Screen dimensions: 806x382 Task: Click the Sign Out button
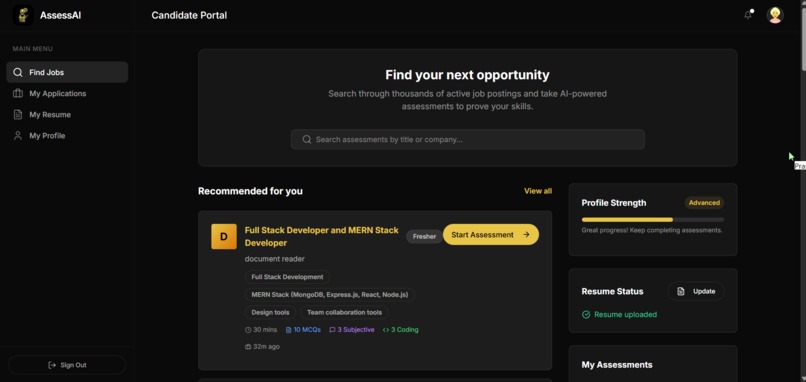point(67,365)
